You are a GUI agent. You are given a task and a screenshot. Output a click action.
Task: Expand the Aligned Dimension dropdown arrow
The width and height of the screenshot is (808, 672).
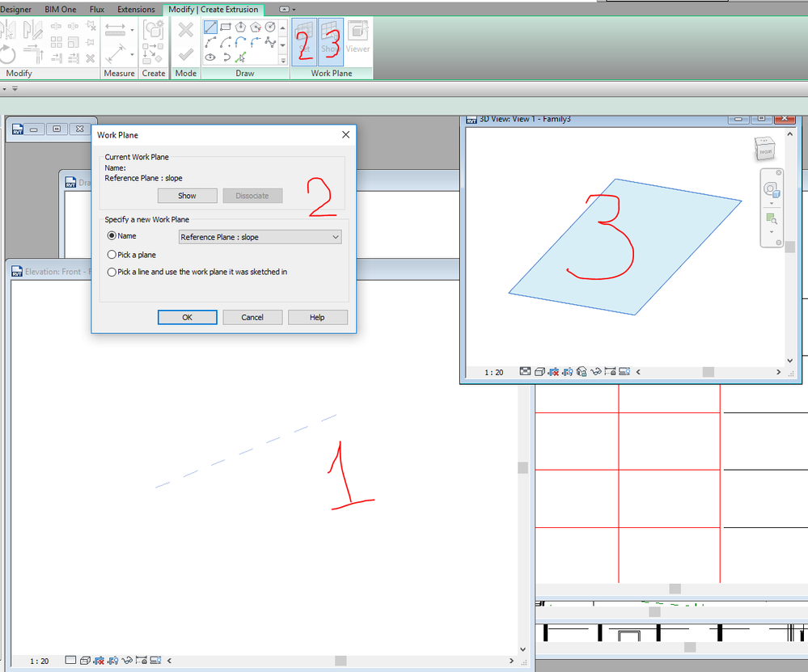(x=132, y=54)
